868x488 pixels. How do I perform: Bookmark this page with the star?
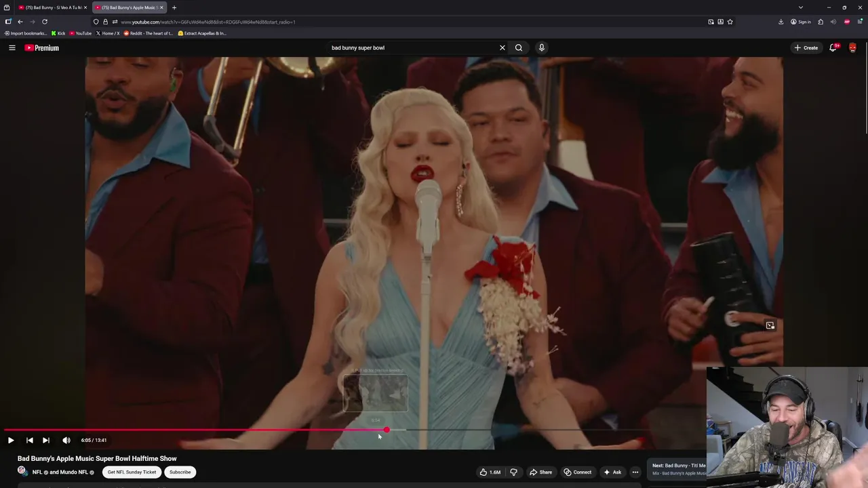pos(730,22)
